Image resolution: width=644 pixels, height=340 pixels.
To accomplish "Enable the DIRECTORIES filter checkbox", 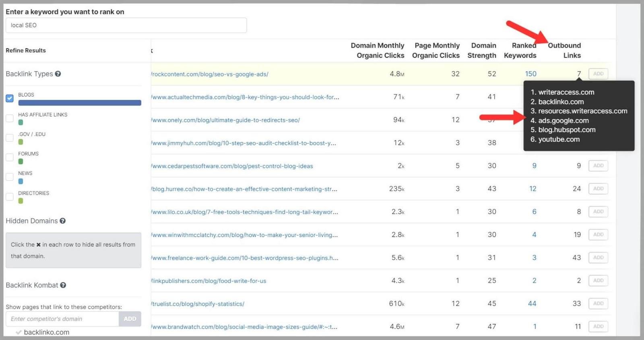I will (10, 197).
